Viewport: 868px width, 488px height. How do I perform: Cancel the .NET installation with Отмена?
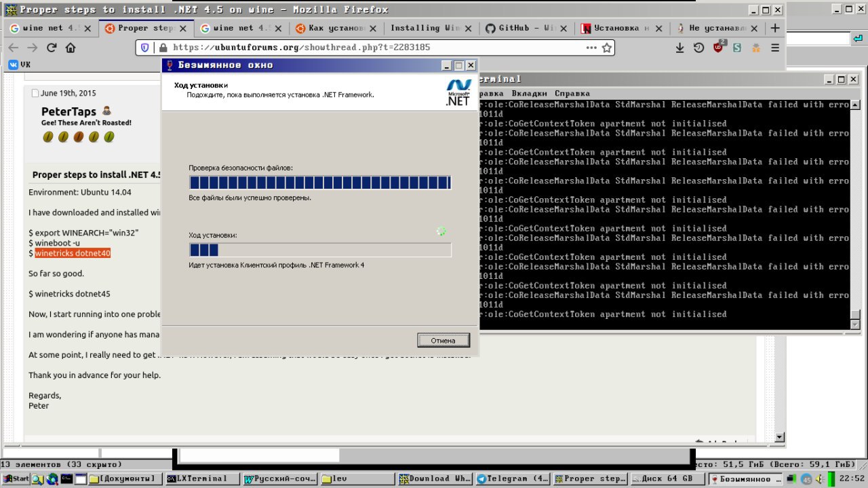coord(443,340)
